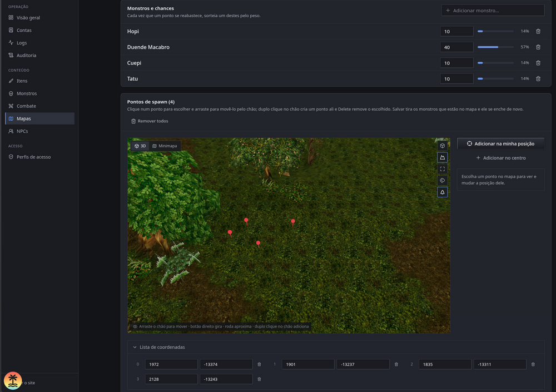Click the cube icon in the map toolbar
This screenshot has height=392, width=556.
(x=442, y=146)
